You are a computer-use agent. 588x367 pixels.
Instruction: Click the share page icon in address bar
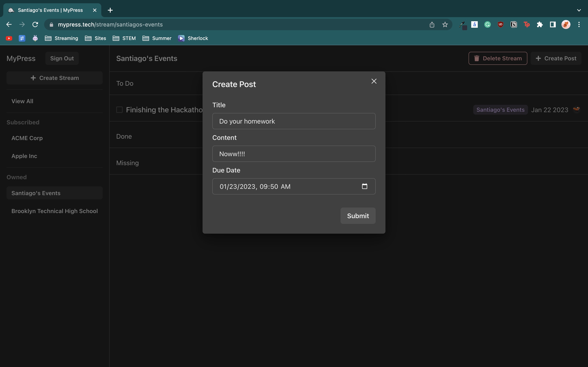[x=432, y=24]
